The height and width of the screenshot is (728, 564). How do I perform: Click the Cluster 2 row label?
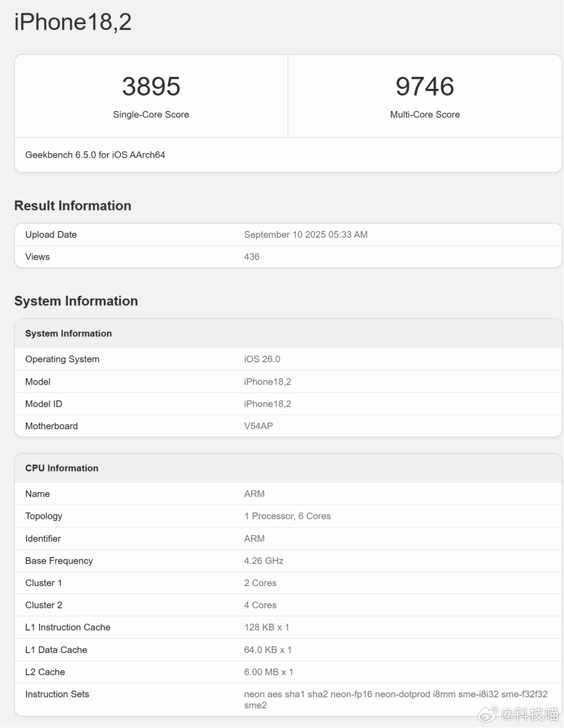click(44, 605)
